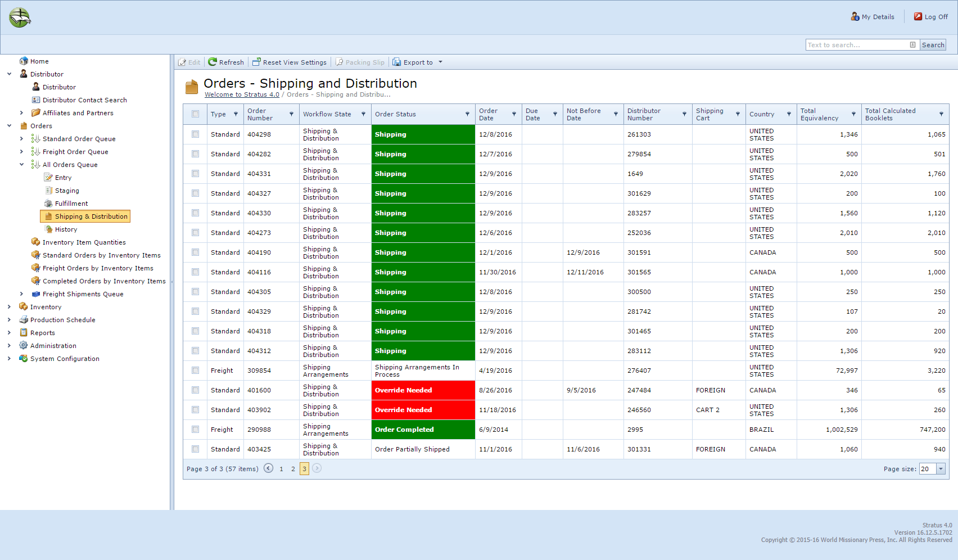958x560 pixels.
Task: Open the Workflow State column filter
Action: tap(363, 114)
